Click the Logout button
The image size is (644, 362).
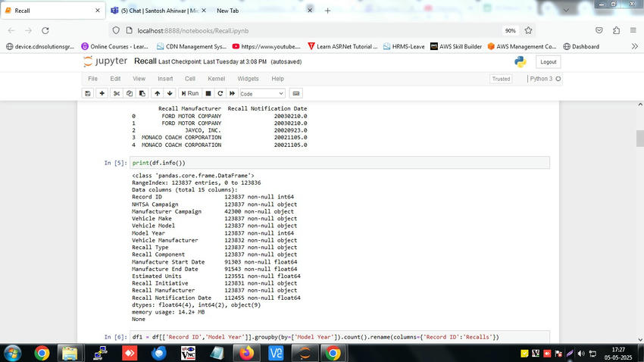pyautogui.click(x=548, y=62)
